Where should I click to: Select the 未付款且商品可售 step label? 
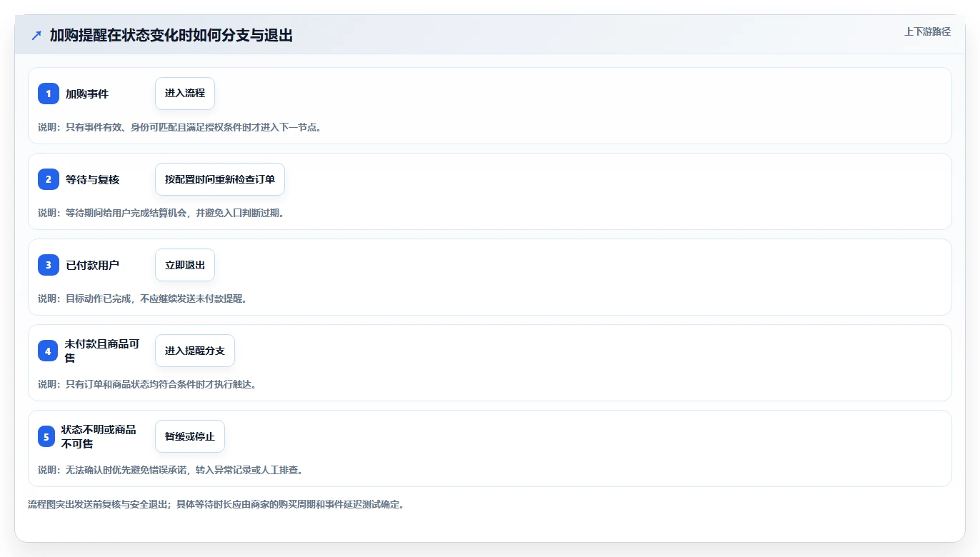pyautogui.click(x=102, y=351)
